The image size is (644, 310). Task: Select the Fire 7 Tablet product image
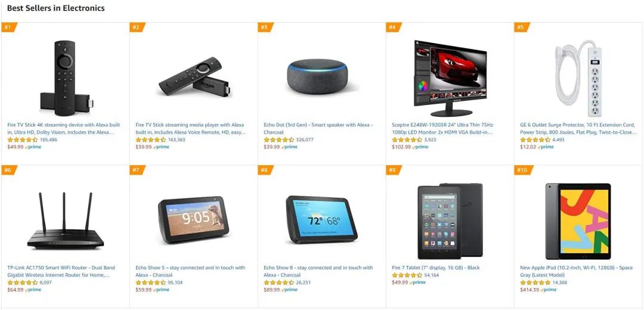pyautogui.click(x=450, y=221)
